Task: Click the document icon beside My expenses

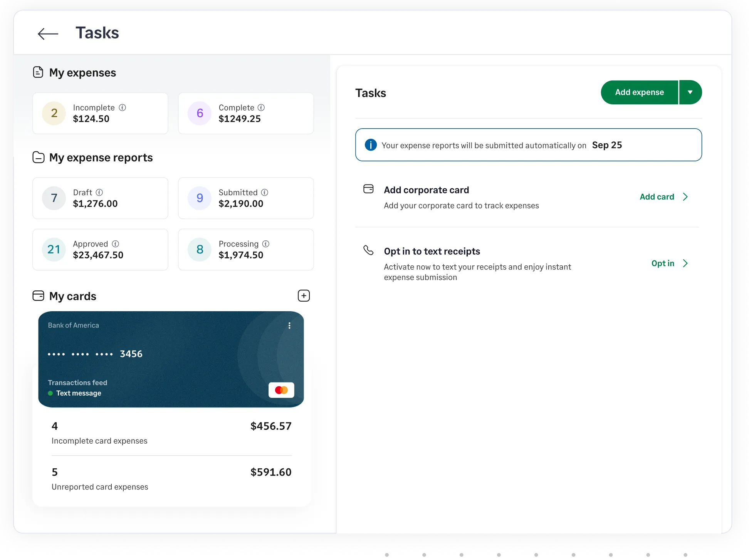Action: coord(38,72)
